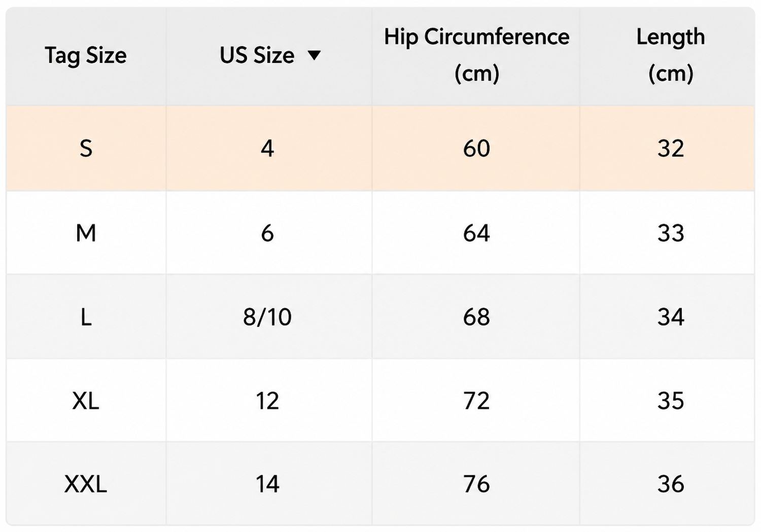Click US size 14 cell
Screen dimensions: 761x532
point(267,484)
